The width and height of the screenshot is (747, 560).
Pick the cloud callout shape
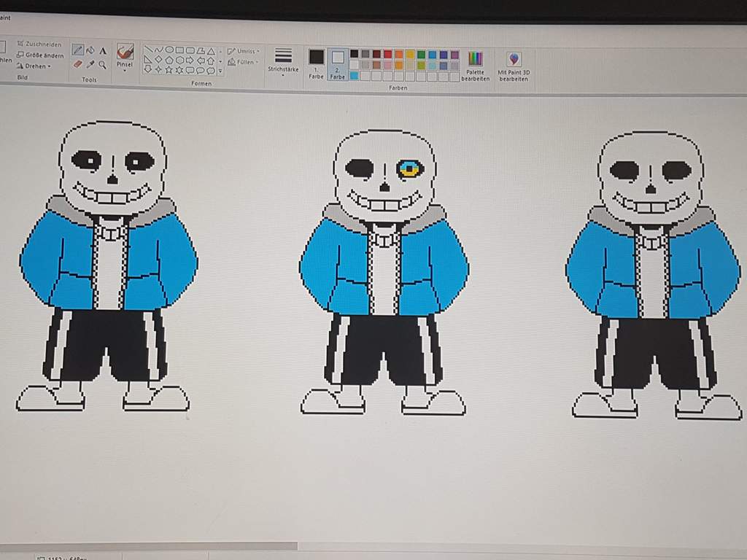click(x=211, y=71)
